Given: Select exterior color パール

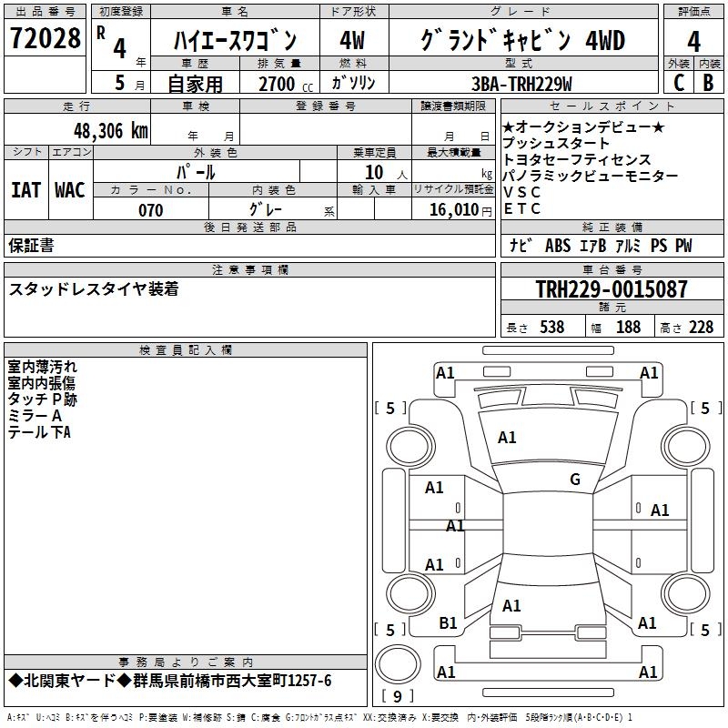Looking at the screenshot, I should click(196, 172).
